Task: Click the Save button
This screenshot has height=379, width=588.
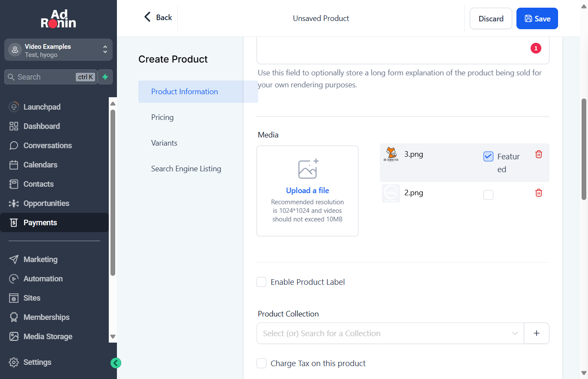Action: [537, 18]
